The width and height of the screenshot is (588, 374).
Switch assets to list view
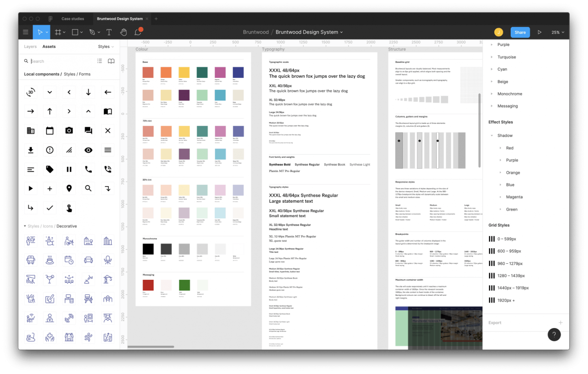click(x=100, y=61)
